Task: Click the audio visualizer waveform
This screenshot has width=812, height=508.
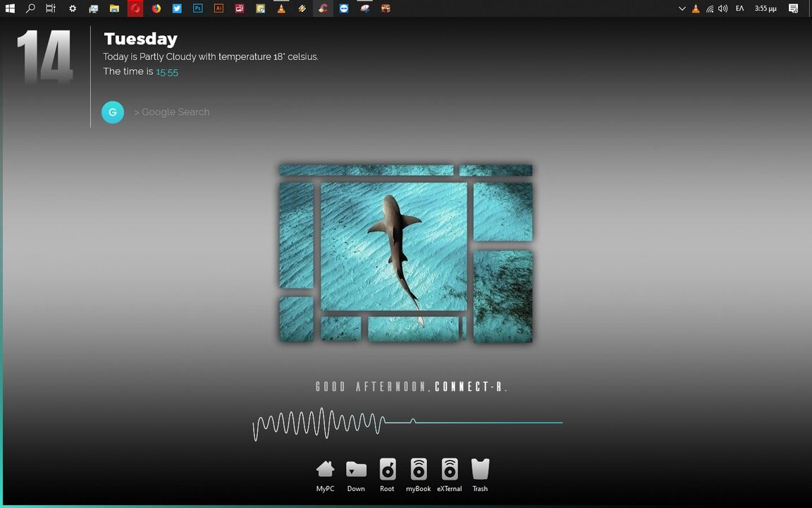Action: click(407, 423)
